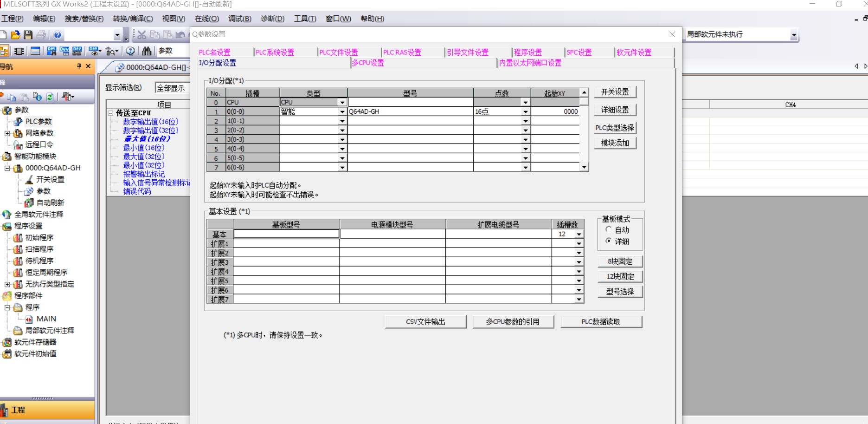Open the 点数 dropdown showing 16点

pyautogui.click(x=525, y=112)
